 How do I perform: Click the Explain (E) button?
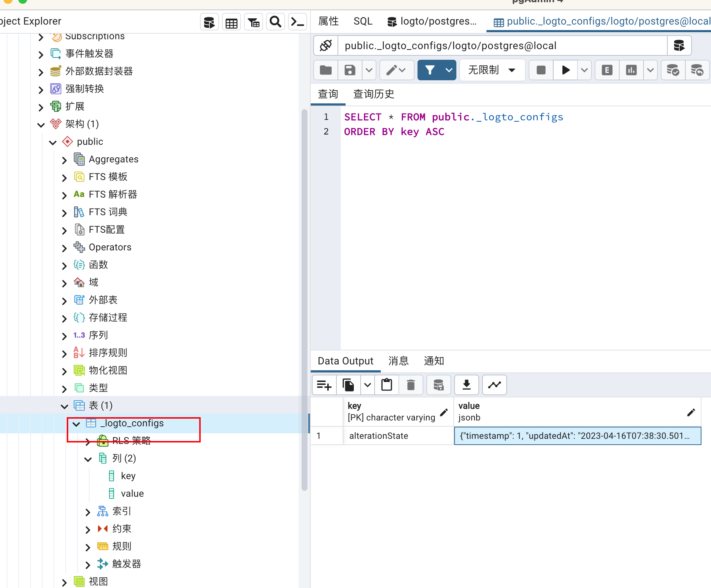click(x=607, y=70)
